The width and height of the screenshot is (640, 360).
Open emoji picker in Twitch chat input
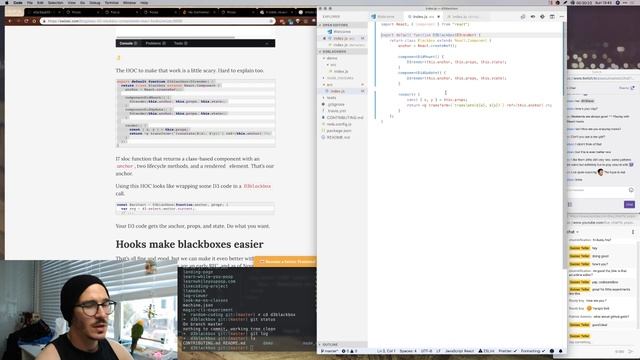click(x=631, y=190)
